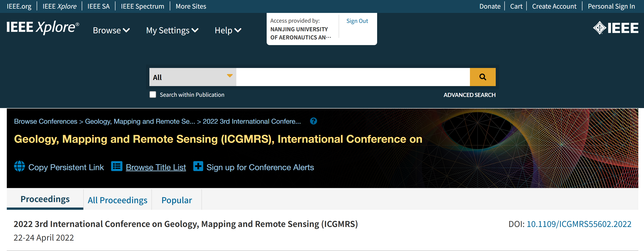Enable Search within Publication checkbox
This screenshot has height=251, width=644.
(153, 94)
